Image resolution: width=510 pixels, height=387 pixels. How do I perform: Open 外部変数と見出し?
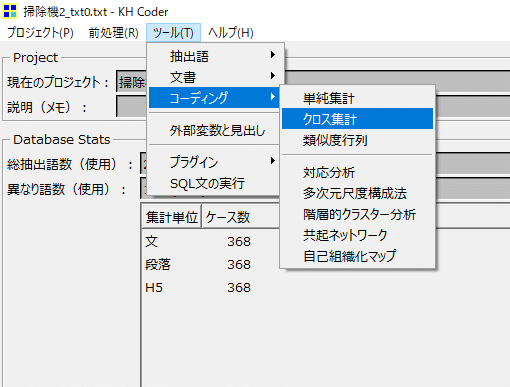(214, 130)
